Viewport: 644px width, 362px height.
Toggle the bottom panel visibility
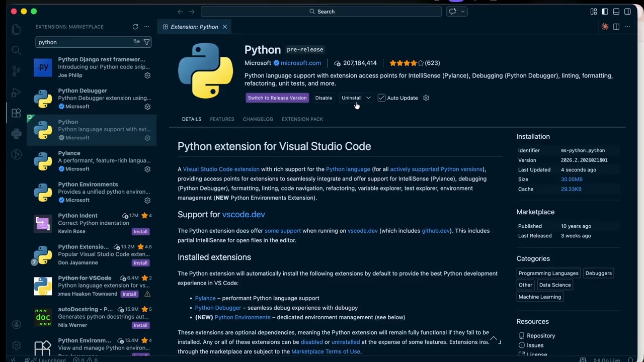(616, 12)
